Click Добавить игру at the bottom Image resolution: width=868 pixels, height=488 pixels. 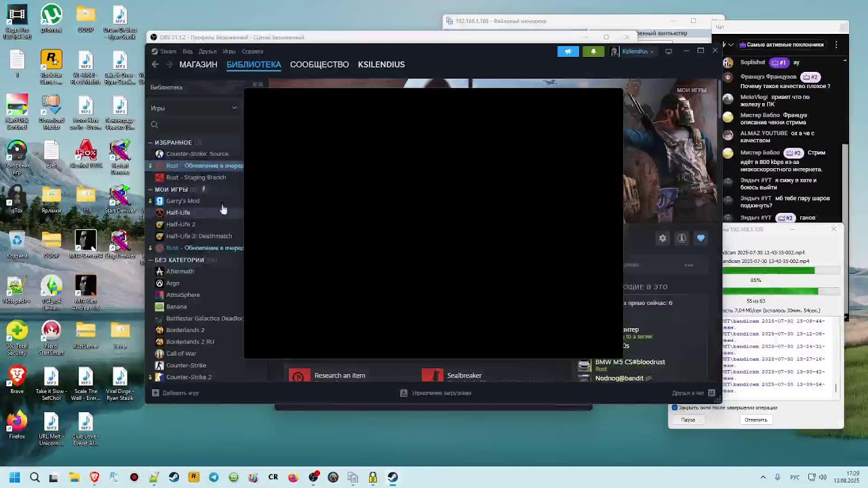coord(176,393)
